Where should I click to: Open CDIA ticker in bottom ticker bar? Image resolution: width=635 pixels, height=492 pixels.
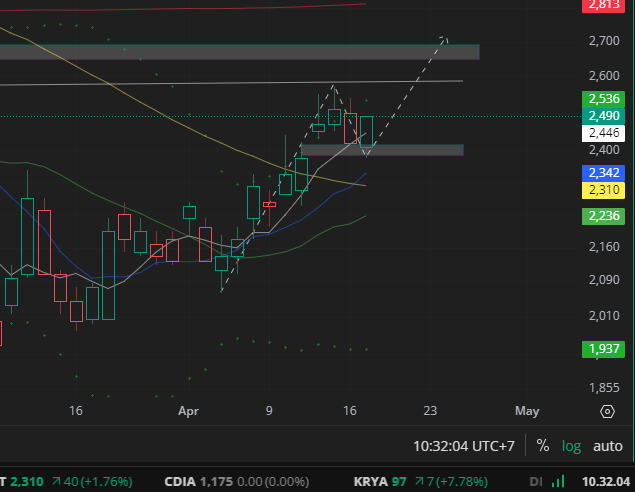pyautogui.click(x=237, y=482)
